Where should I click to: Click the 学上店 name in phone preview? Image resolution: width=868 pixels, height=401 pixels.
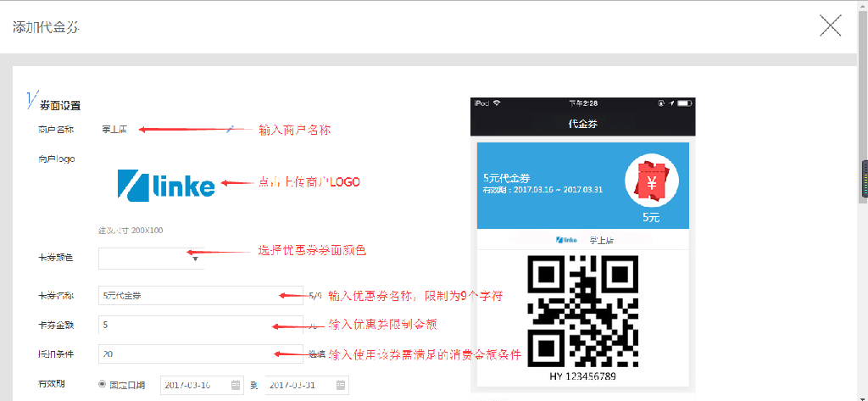point(601,241)
